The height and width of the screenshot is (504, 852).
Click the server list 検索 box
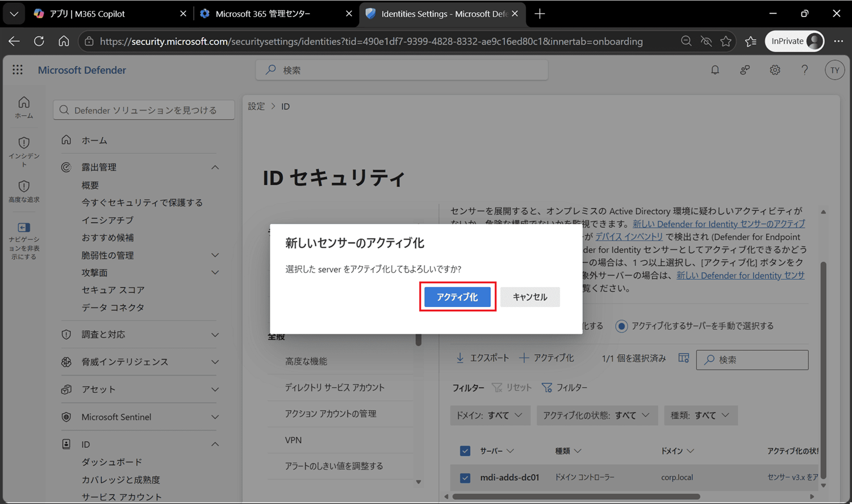[x=752, y=360]
